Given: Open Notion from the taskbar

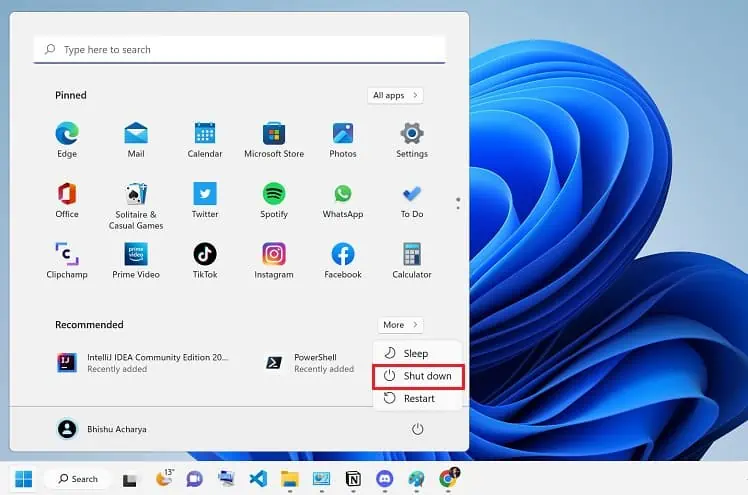Looking at the screenshot, I should (x=353, y=479).
